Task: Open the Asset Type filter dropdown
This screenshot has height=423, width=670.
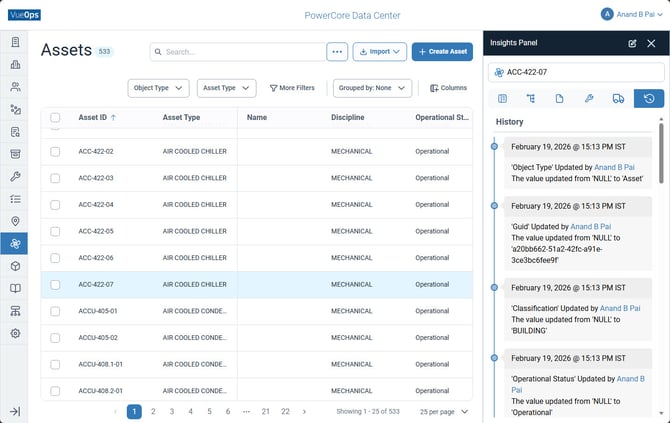Action: click(226, 88)
